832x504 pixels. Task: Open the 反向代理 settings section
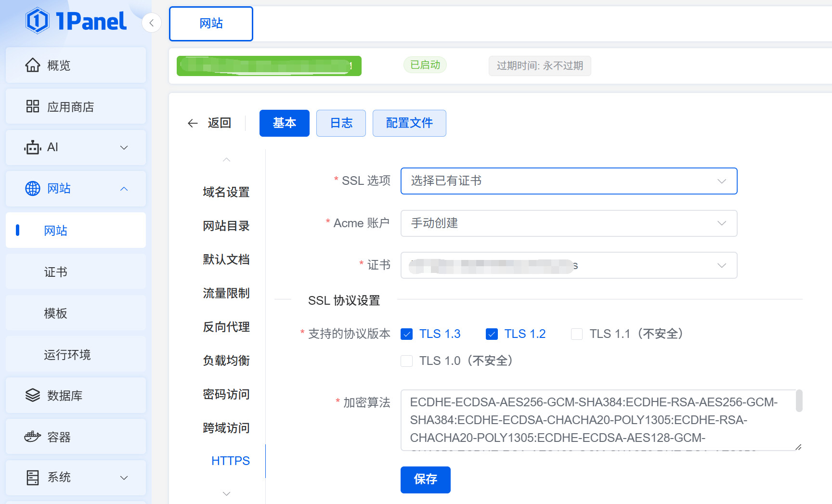(226, 327)
